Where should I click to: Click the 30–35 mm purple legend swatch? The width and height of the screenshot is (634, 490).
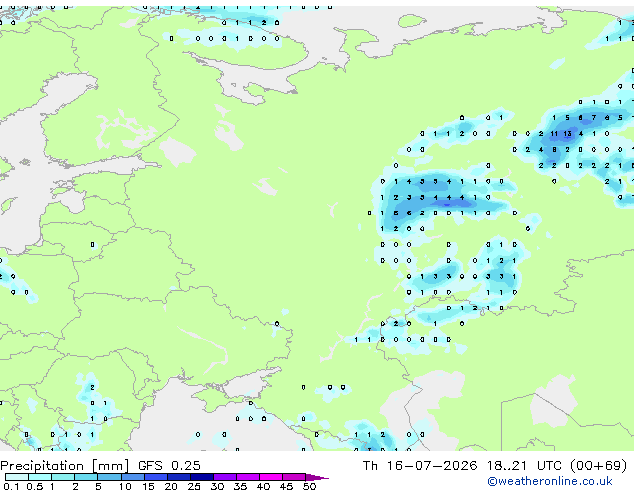tap(224, 477)
